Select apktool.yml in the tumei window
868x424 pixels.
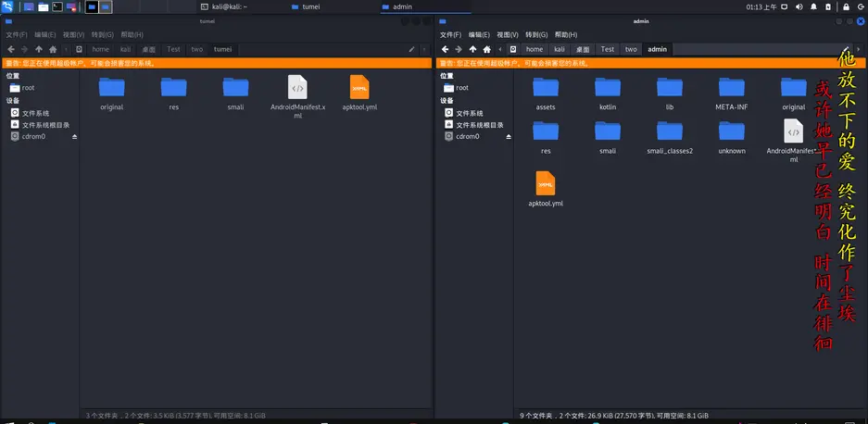pos(359,94)
